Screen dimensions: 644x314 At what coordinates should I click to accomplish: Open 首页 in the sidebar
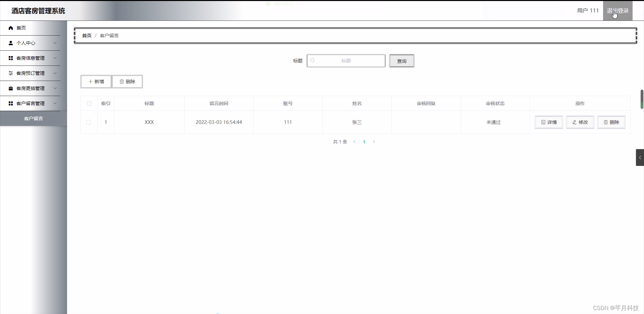[30, 28]
